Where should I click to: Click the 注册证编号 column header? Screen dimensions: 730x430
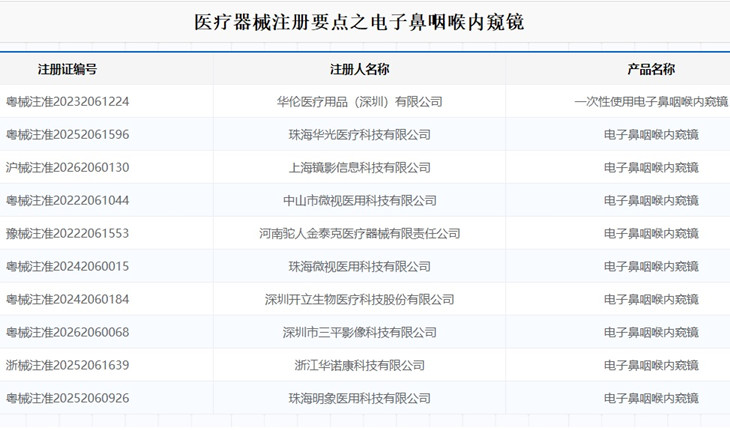pos(68,70)
